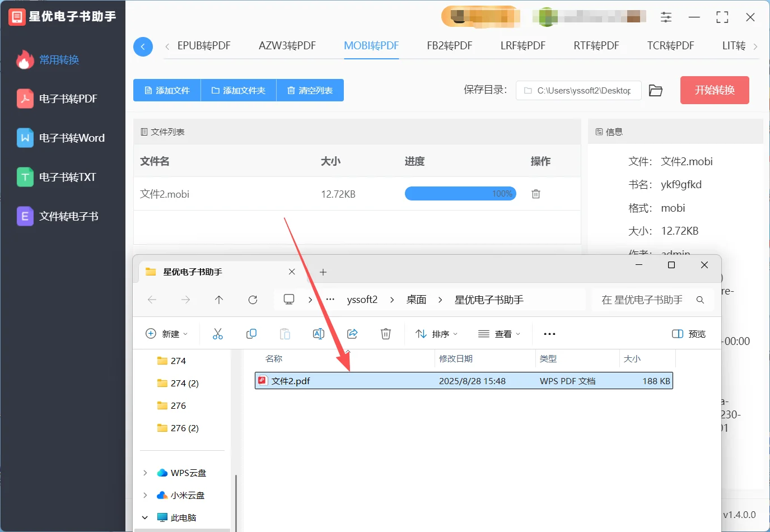The width and height of the screenshot is (770, 532).
Task: Click the Cut scissors icon
Action: pos(218,334)
